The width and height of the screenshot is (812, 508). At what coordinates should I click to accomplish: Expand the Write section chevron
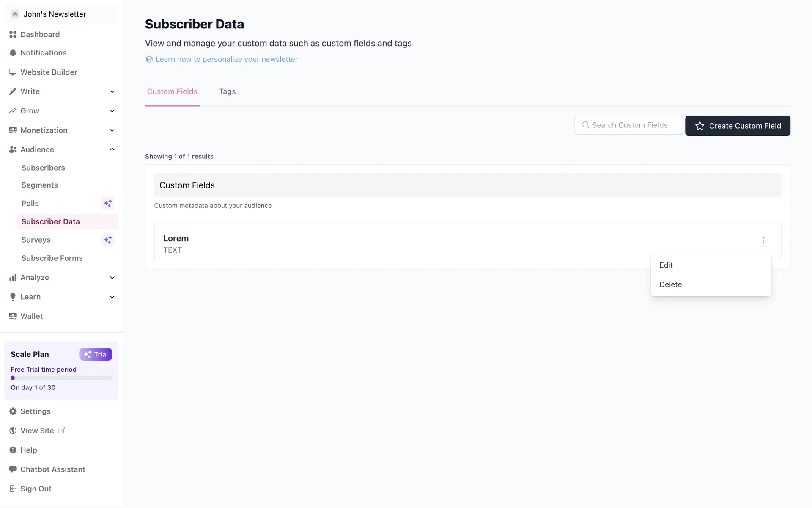112,92
